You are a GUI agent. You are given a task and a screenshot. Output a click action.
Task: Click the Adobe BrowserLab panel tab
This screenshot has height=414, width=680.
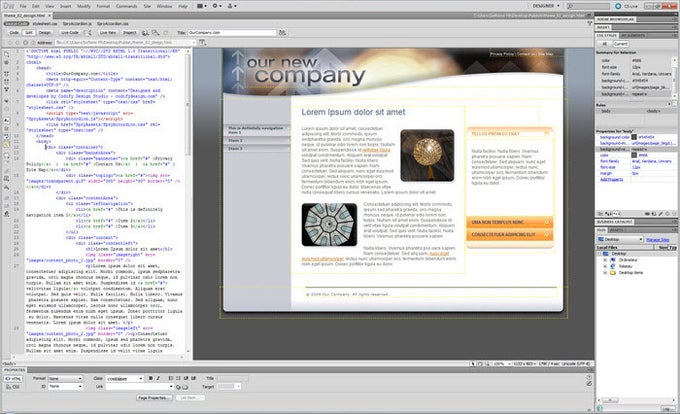tap(615, 20)
